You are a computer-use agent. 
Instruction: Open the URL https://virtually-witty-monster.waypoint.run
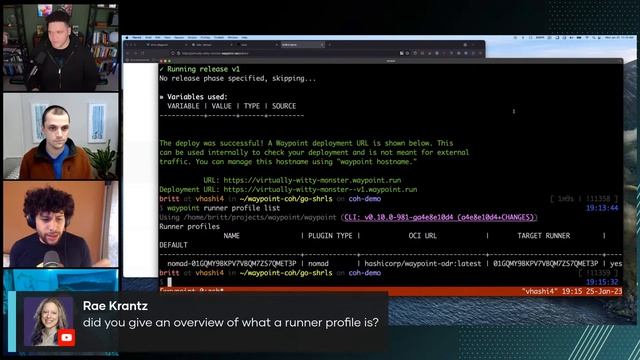pos(312,180)
